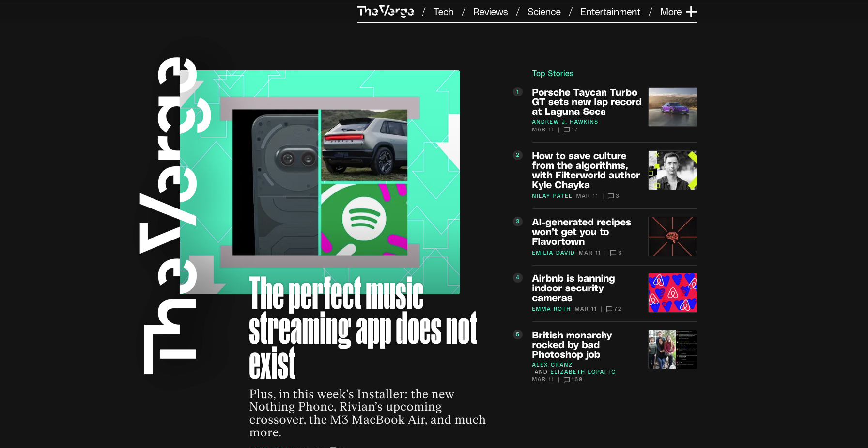Screen dimensions: 868x448
Task: Select the Reviews tab
Action: coord(490,12)
